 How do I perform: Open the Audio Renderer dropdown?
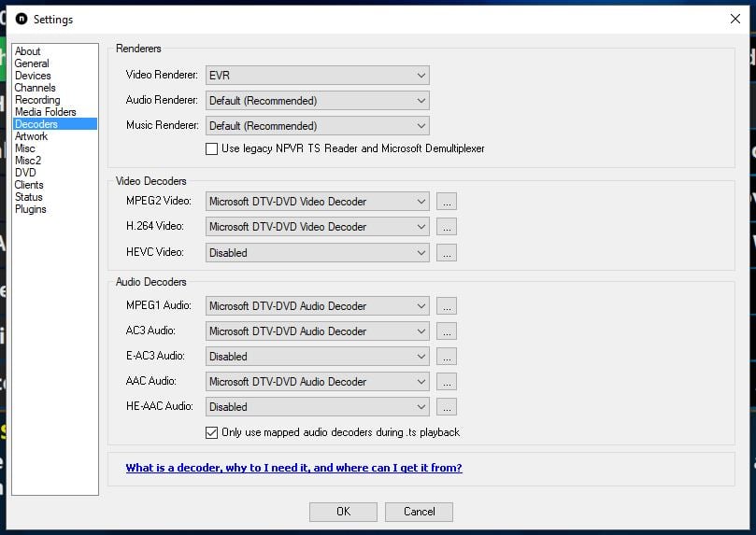(x=317, y=101)
